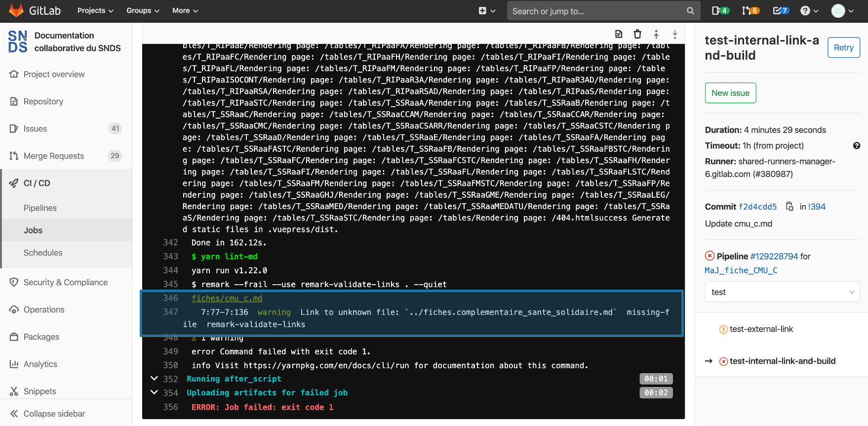Screen dimensions: 868x426
Task: Open branch MaJ_fiche_CMU_C
Action: click(x=741, y=270)
